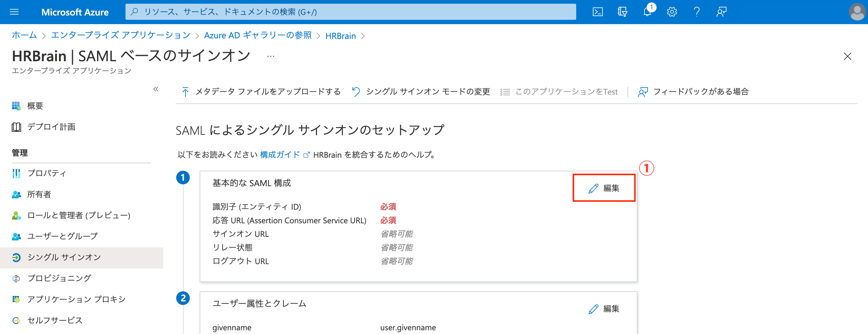868x334 pixels.
Task: Close the SAML sign-on blade
Action: tap(847, 56)
